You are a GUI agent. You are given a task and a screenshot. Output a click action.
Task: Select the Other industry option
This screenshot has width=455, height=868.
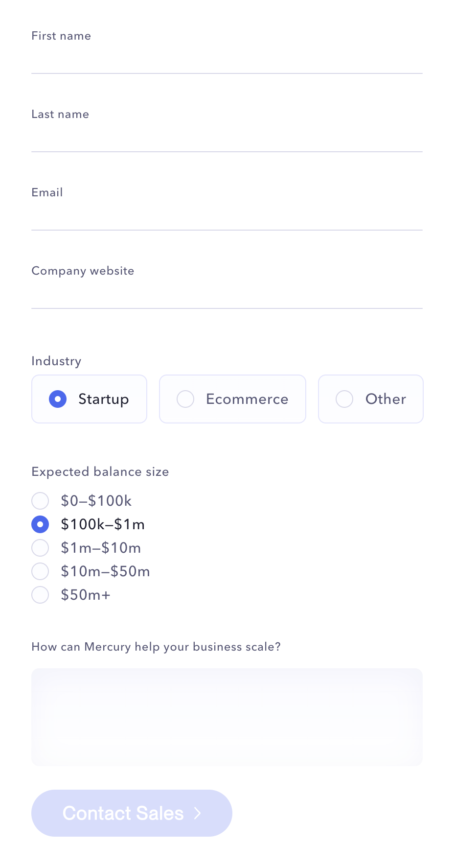(x=370, y=399)
